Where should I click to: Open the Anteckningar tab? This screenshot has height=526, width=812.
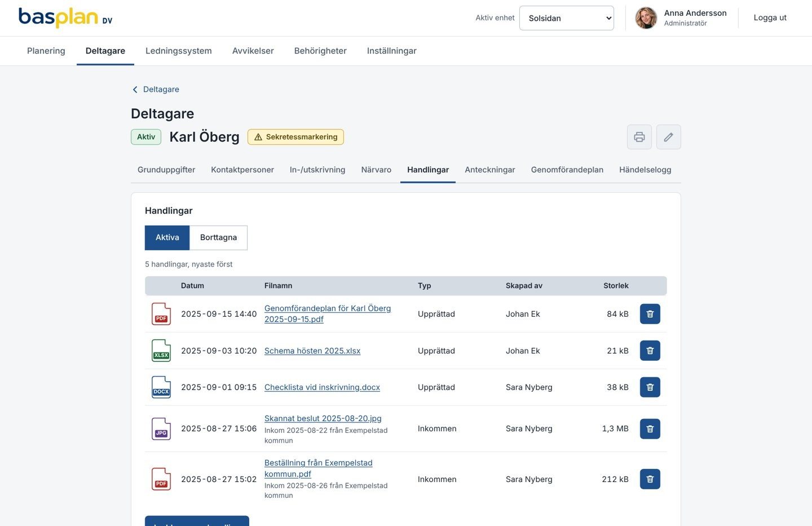[x=490, y=170]
